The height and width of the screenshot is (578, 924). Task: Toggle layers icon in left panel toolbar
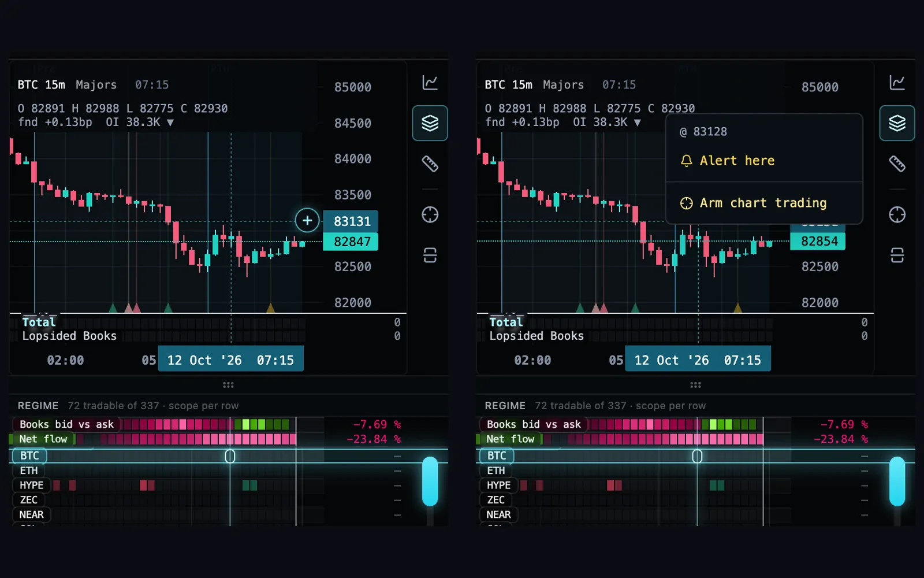[430, 123]
